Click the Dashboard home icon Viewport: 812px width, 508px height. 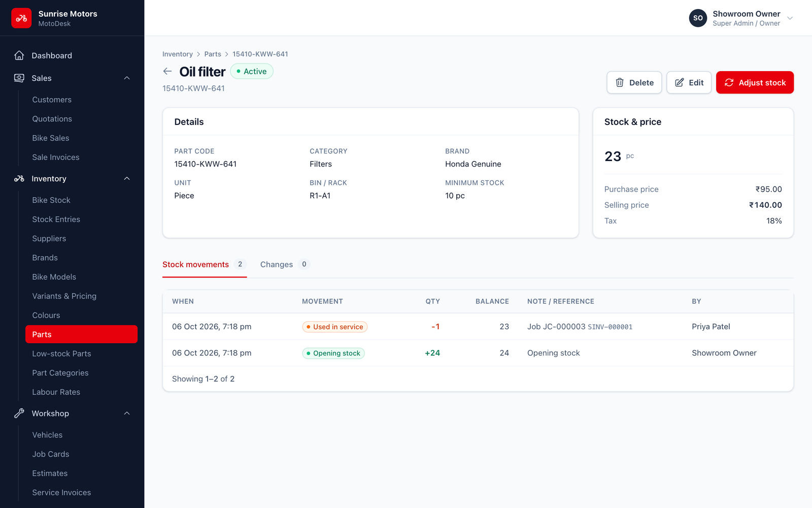pyautogui.click(x=19, y=55)
